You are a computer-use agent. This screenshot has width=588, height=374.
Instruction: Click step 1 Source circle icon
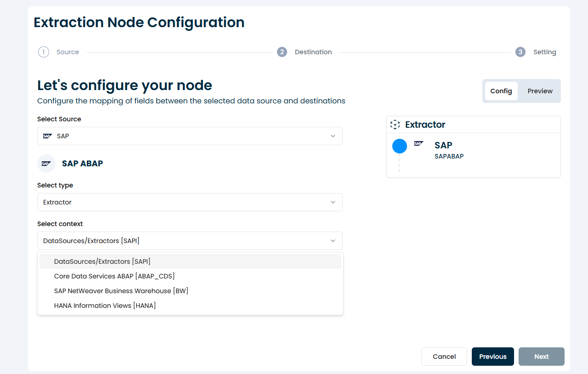click(x=43, y=52)
